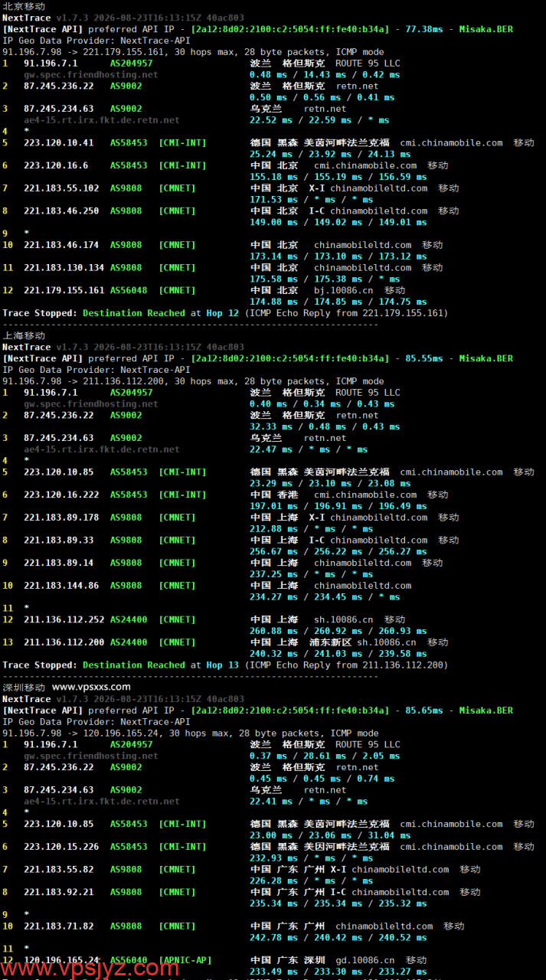546x980 pixels.
Task: Click the 240.32 ms latency value
Action: [x=274, y=654]
